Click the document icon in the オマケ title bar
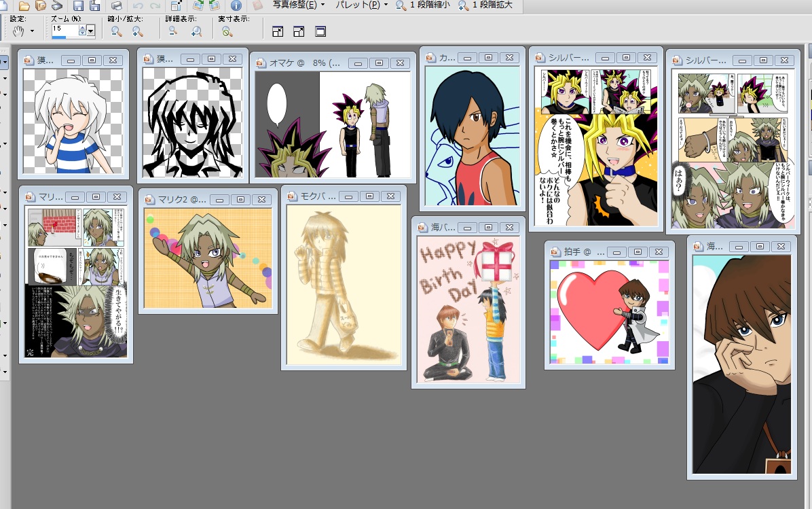 pos(261,63)
